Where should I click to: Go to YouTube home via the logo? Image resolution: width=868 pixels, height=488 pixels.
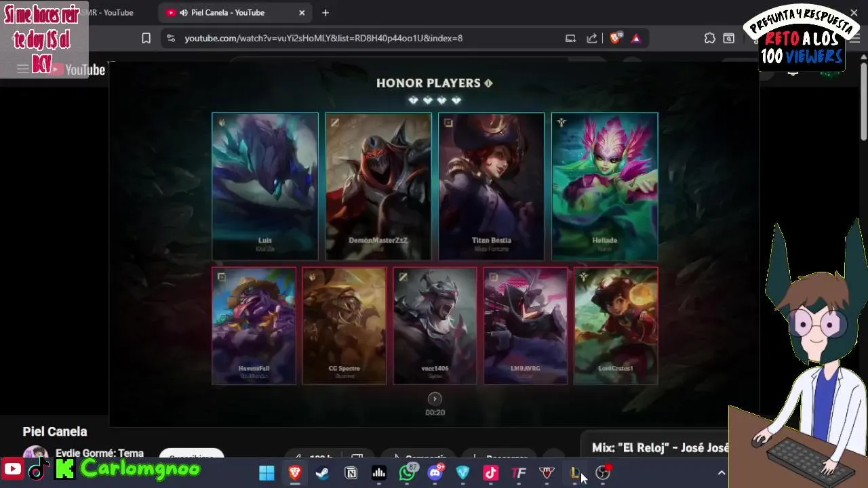78,70
